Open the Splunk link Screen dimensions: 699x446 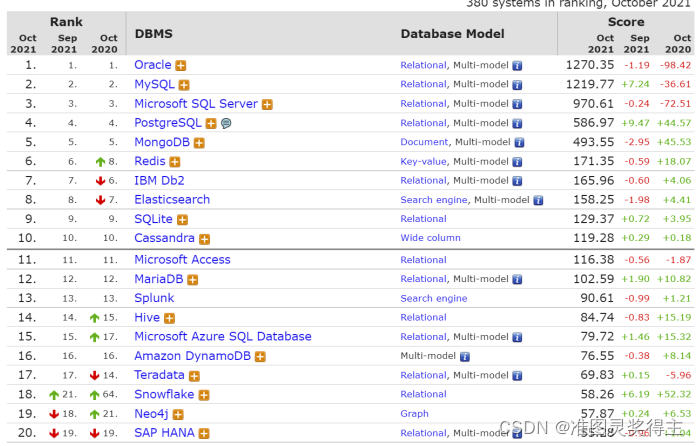tap(154, 298)
